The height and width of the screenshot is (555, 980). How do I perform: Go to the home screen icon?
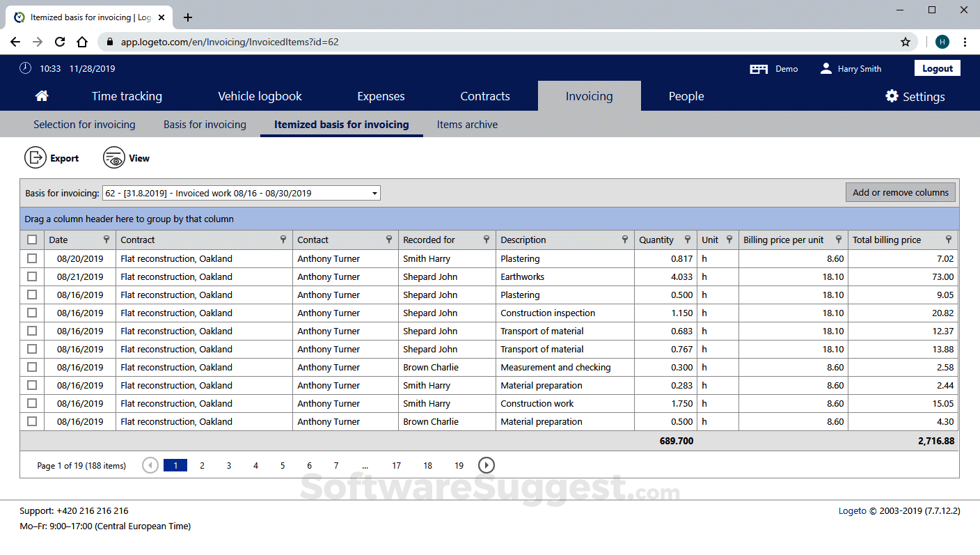(x=41, y=95)
